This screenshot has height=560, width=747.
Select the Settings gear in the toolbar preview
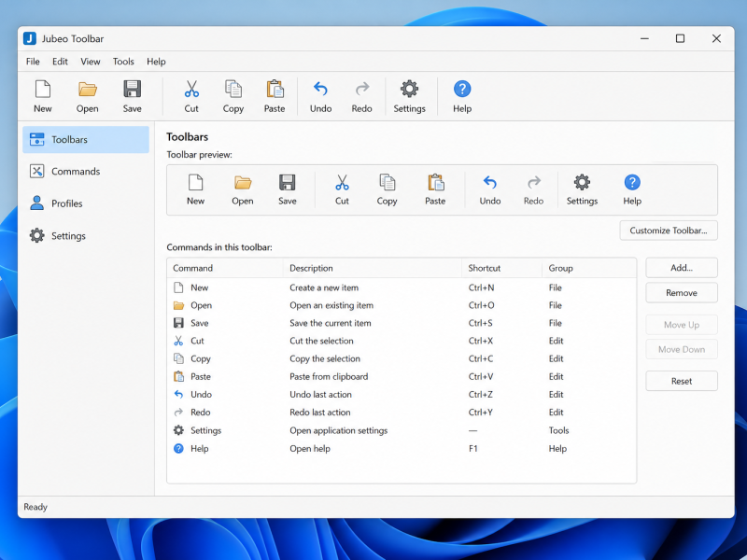coord(582,182)
